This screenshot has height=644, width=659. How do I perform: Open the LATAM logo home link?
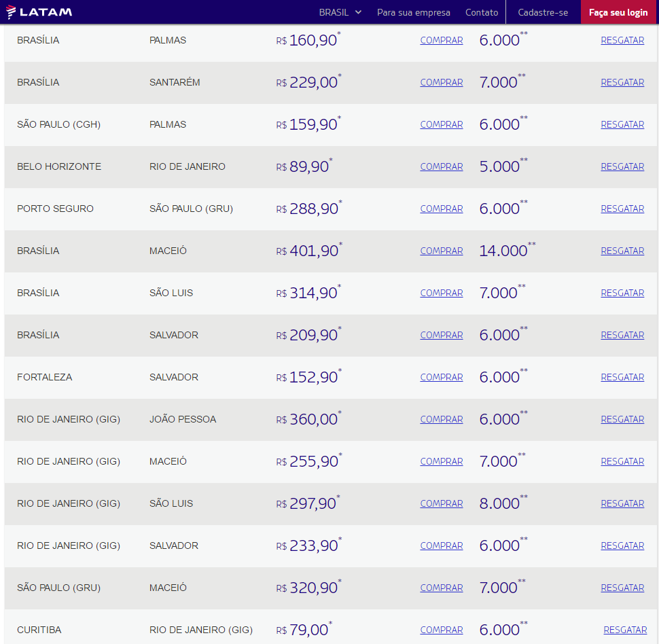(39, 12)
